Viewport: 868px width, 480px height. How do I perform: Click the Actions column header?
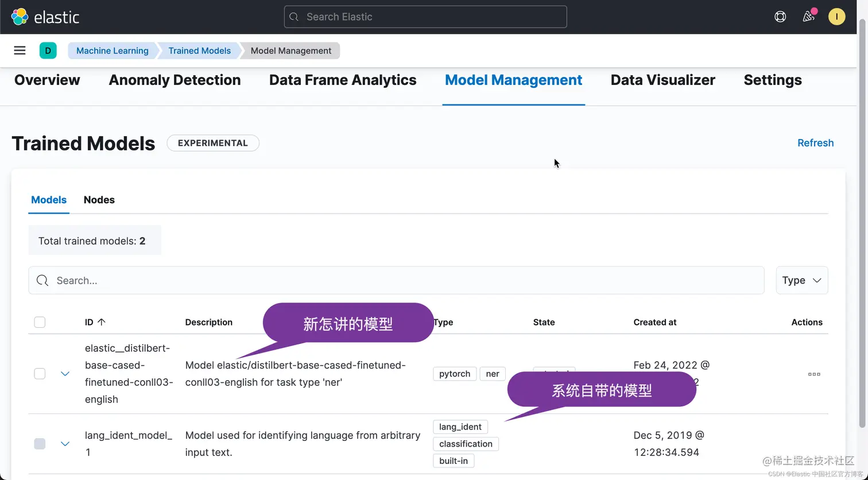click(807, 322)
